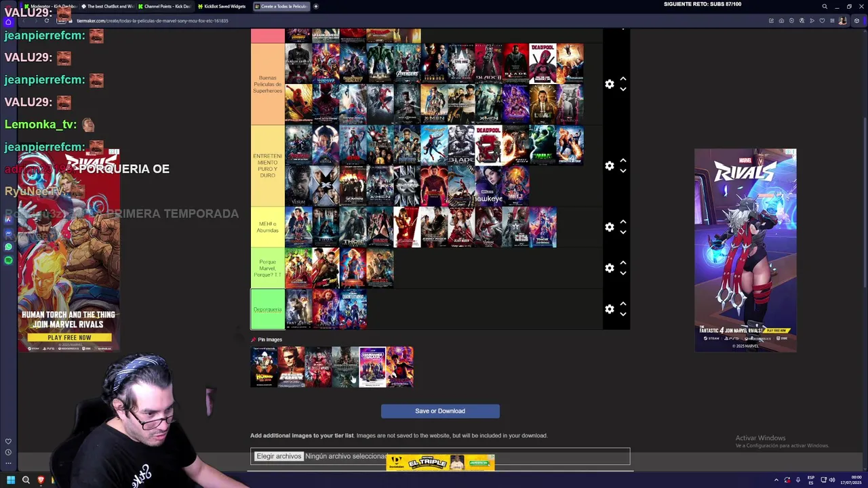Edit the orange Buenas Peliculas de Superheroes label
The image size is (868, 488).
pos(267,84)
